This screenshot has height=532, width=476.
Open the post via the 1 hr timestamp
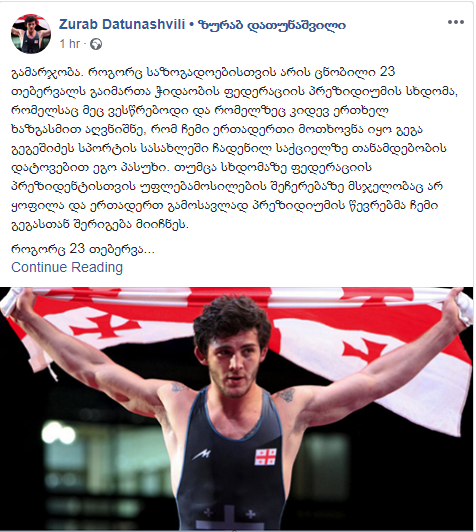pos(70,44)
